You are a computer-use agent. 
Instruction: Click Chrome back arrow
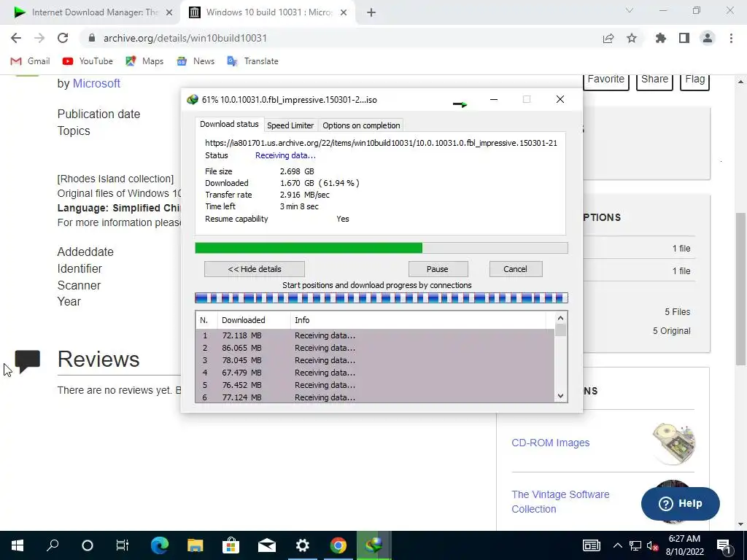pos(16,38)
